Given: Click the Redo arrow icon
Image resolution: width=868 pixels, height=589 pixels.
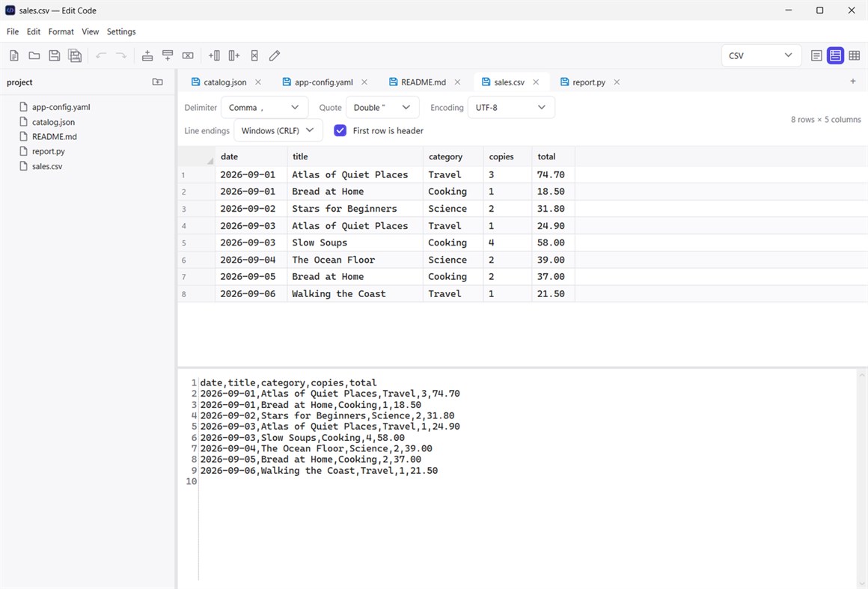Looking at the screenshot, I should point(121,55).
